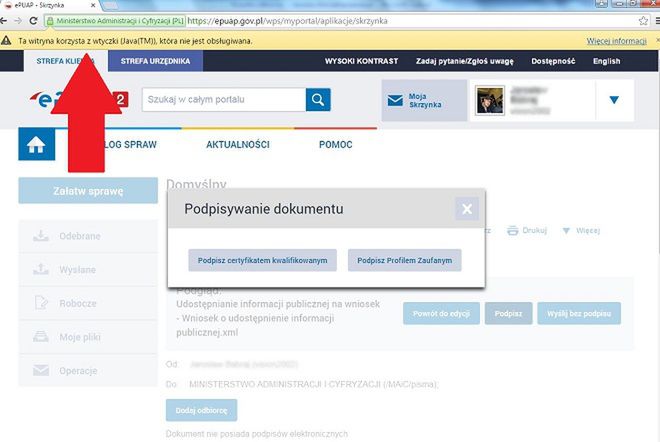Open POMOC menu
Screen dimensions: 660x442
point(335,144)
